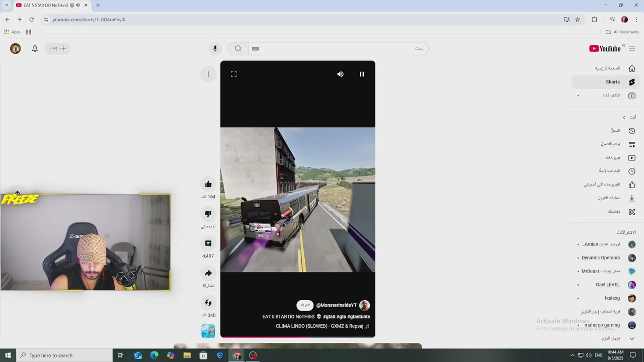644x362 pixels.
Task: Reload the YouTube page
Action: click(x=31, y=20)
